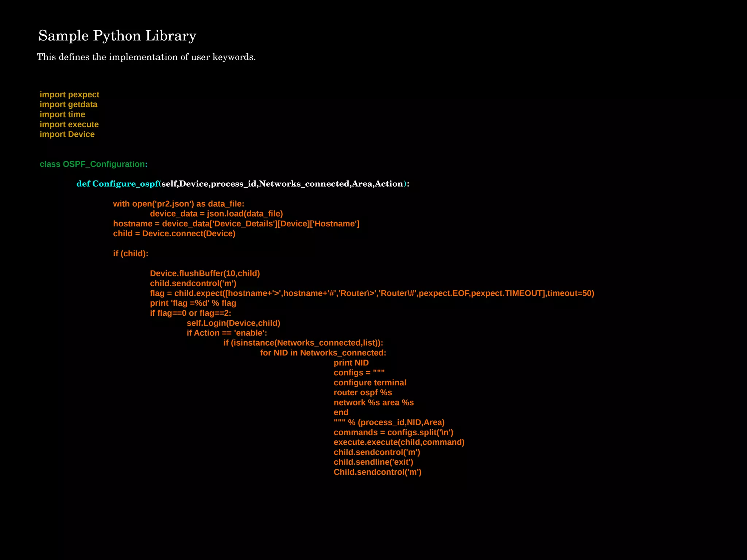Click the 'if flag==0 or flag==2' condition

[190, 313]
